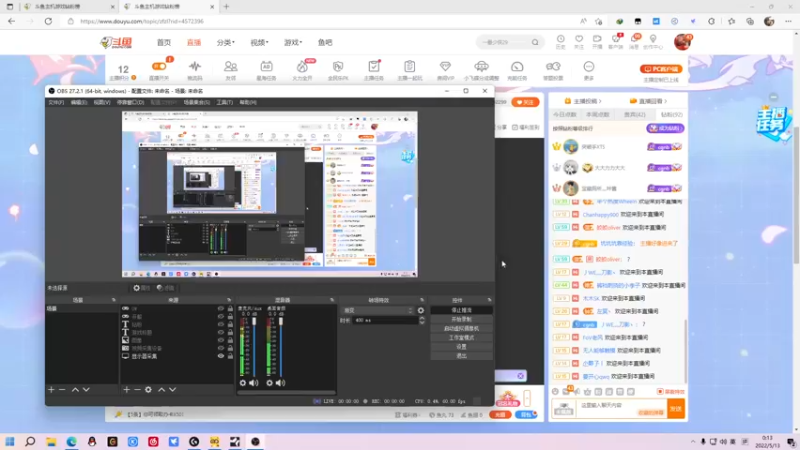The height and width of the screenshot is (450, 800).
Task: Click the orange 发送 chat send button
Action: click(x=676, y=409)
